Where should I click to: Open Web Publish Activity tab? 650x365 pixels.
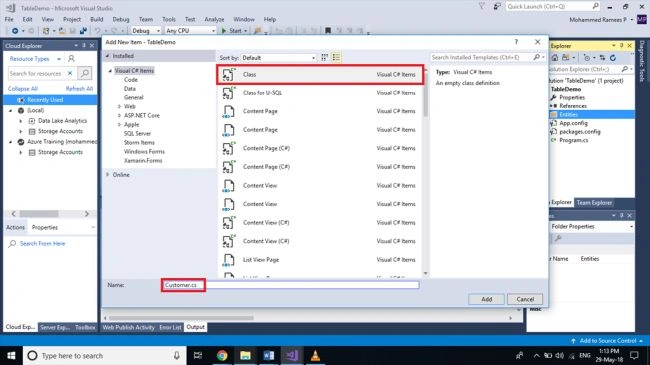(129, 327)
